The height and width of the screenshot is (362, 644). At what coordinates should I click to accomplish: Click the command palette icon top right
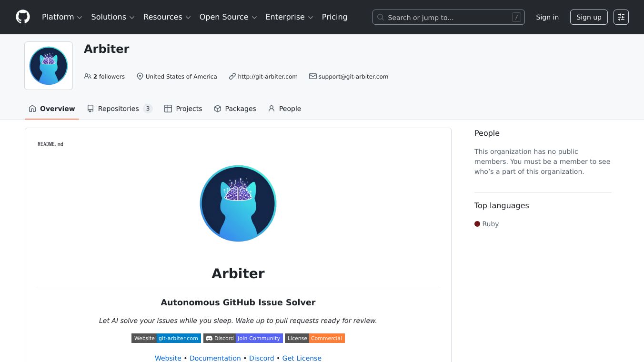click(621, 17)
